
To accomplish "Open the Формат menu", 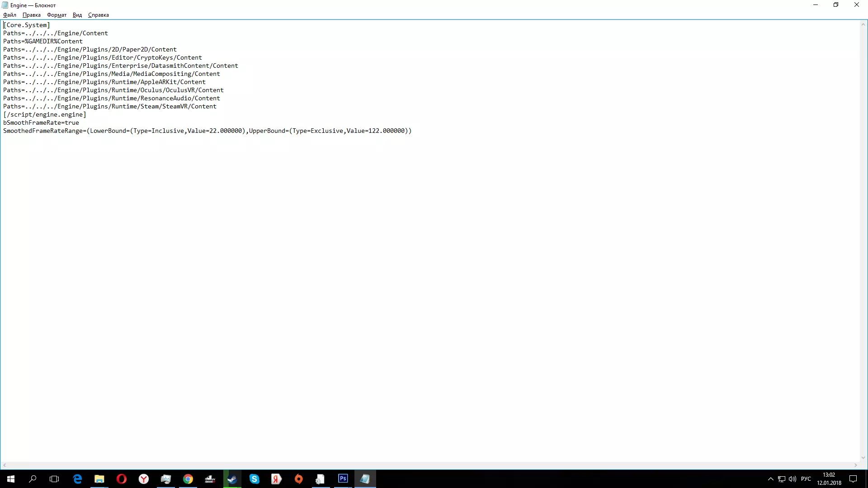I will (57, 15).
